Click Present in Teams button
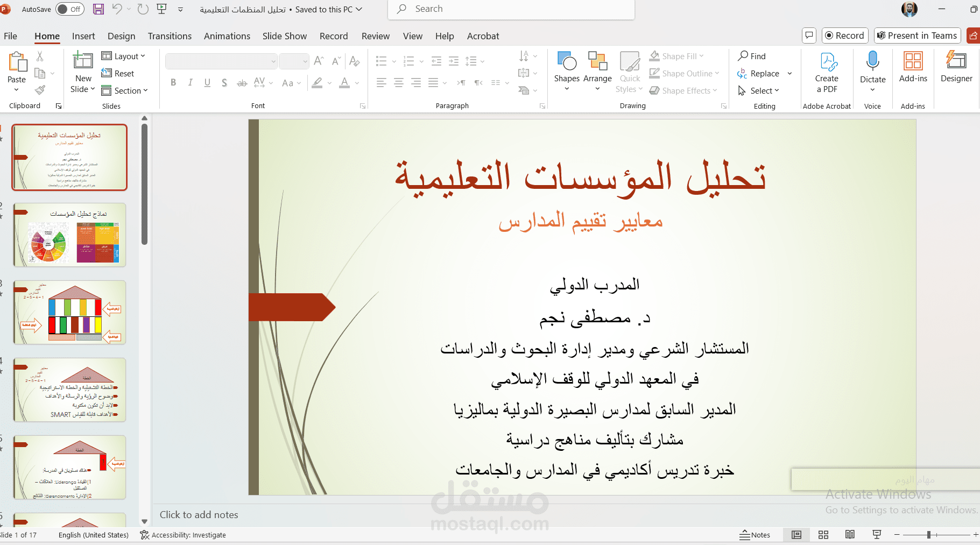 pos(918,36)
